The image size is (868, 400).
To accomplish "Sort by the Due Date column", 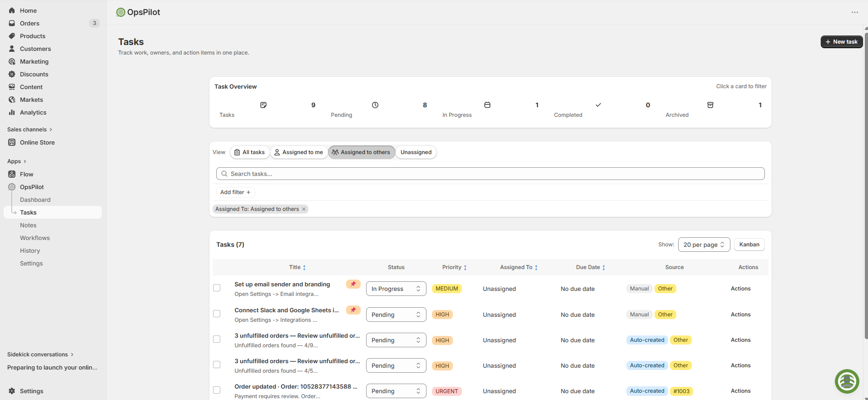I will 590,267.
